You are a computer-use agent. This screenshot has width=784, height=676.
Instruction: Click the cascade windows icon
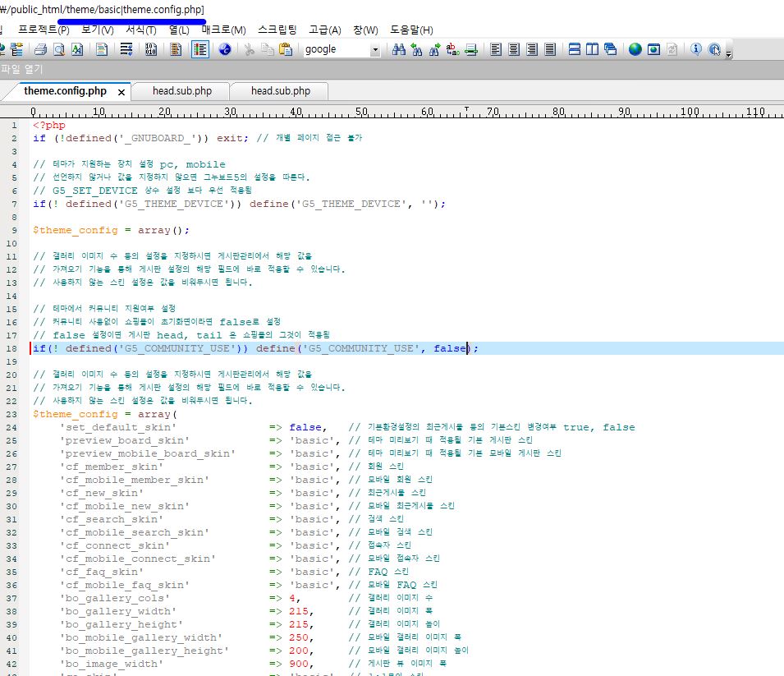point(611,49)
